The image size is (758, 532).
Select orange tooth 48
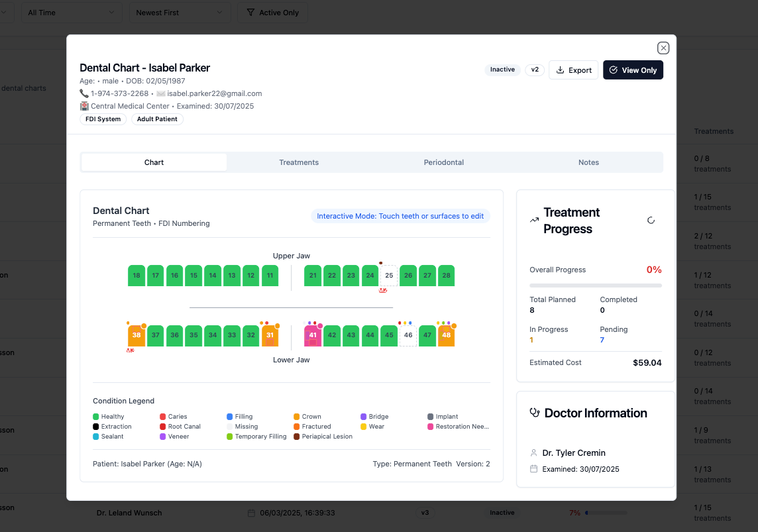(x=446, y=335)
